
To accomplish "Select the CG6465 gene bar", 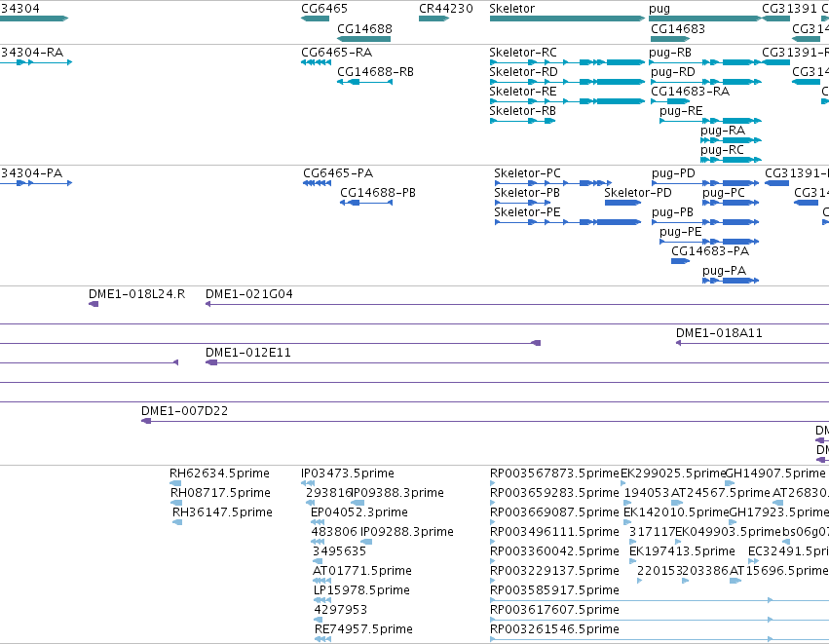I will (315, 19).
